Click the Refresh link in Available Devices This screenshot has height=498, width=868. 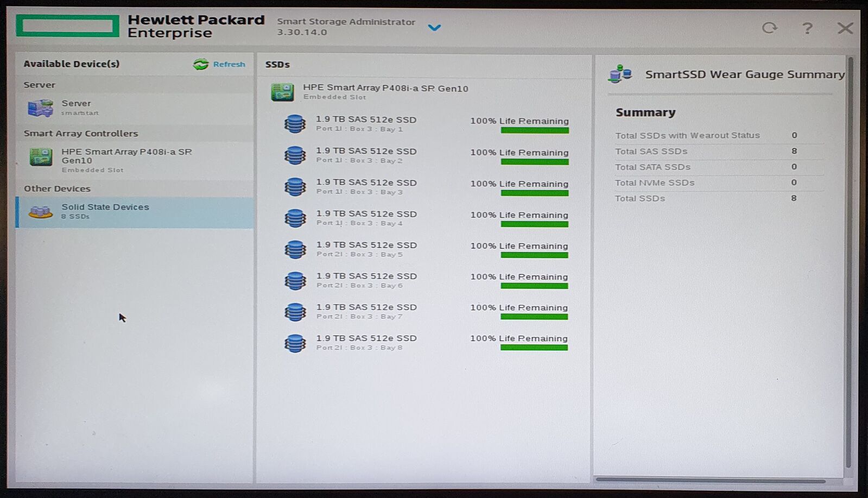click(229, 64)
